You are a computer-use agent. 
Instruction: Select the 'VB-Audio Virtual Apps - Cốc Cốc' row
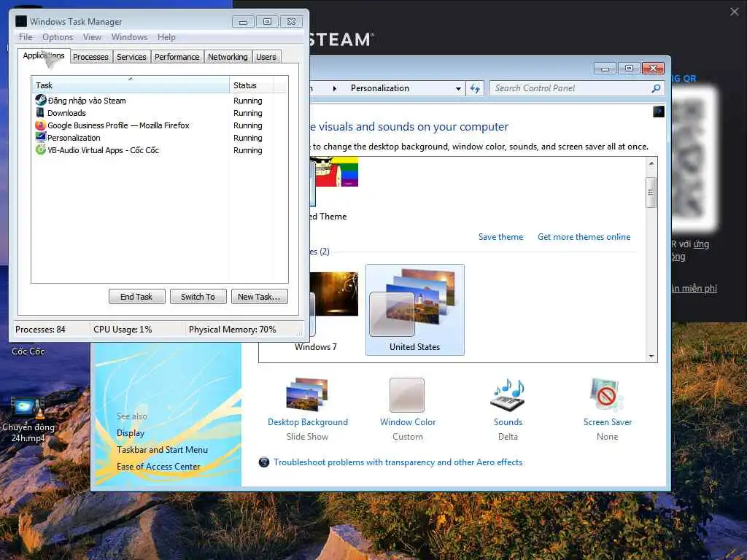[x=160, y=150]
